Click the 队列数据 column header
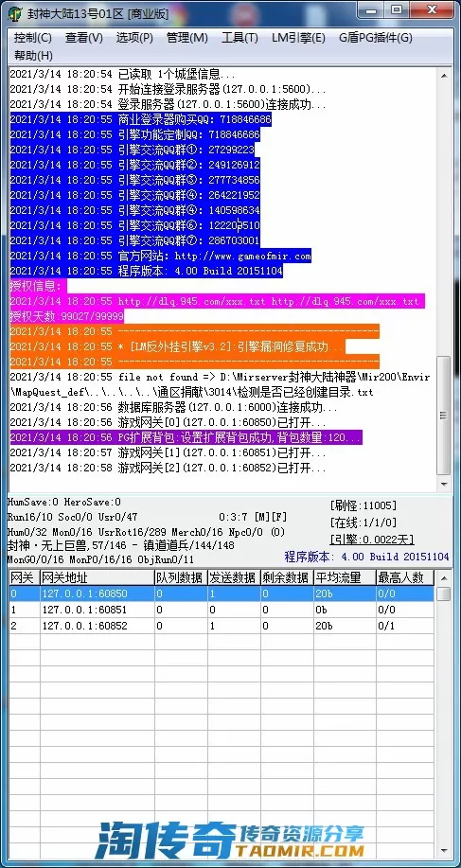This screenshot has width=461, height=868. pyautogui.click(x=181, y=578)
